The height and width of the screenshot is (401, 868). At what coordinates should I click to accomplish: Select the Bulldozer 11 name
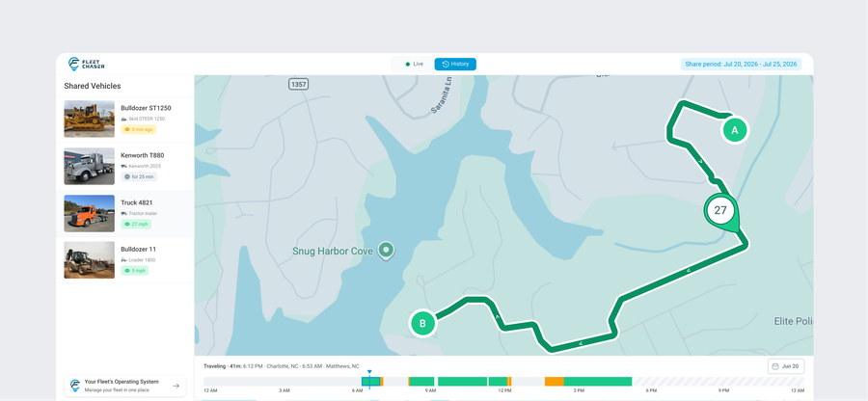[138, 250]
